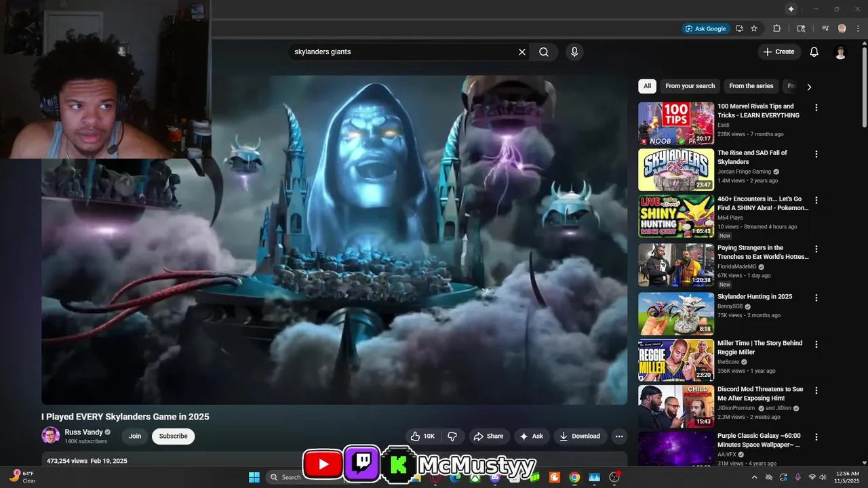This screenshot has height=488, width=868.
Task: Open options menu for 460+ Encounters video
Action: (816, 201)
